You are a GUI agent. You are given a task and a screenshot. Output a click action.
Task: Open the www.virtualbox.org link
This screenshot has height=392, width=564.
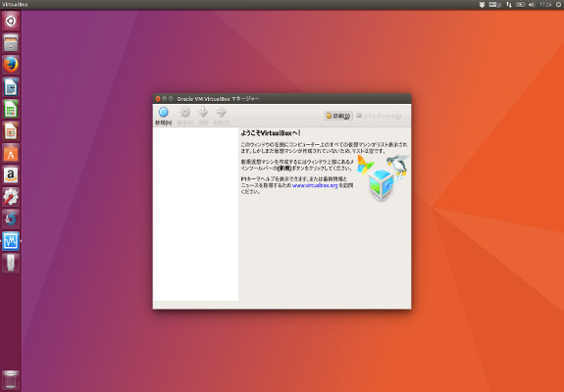point(315,185)
